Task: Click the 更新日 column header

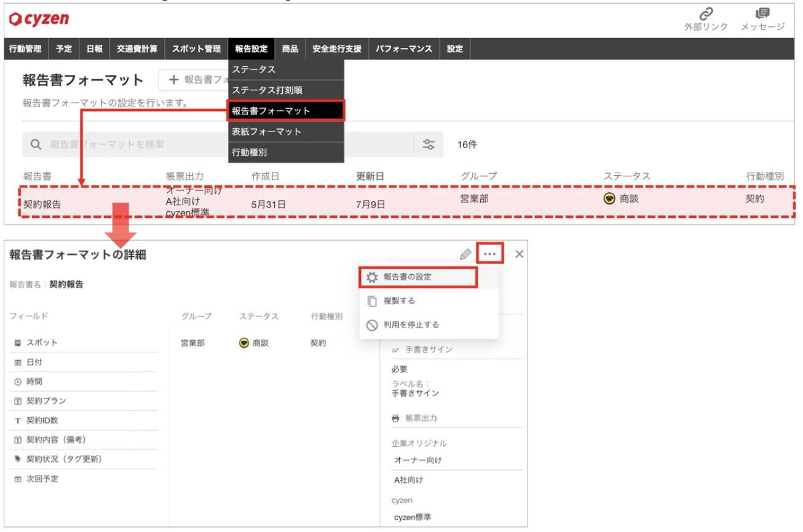Action: (370, 176)
